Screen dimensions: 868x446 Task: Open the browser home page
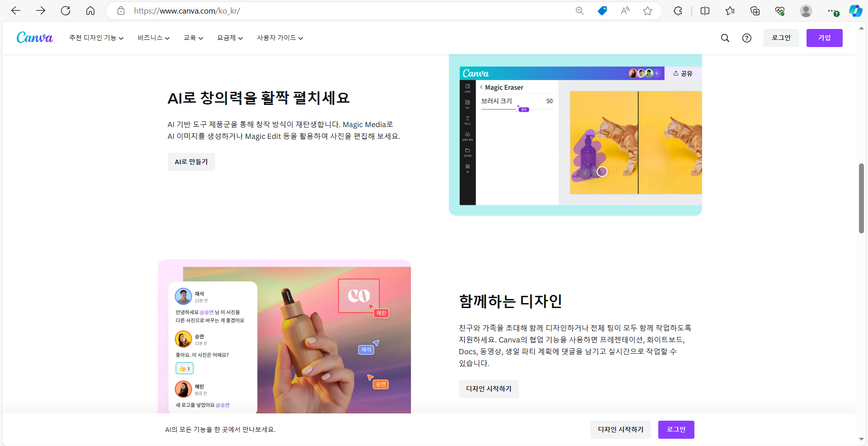[90, 11]
